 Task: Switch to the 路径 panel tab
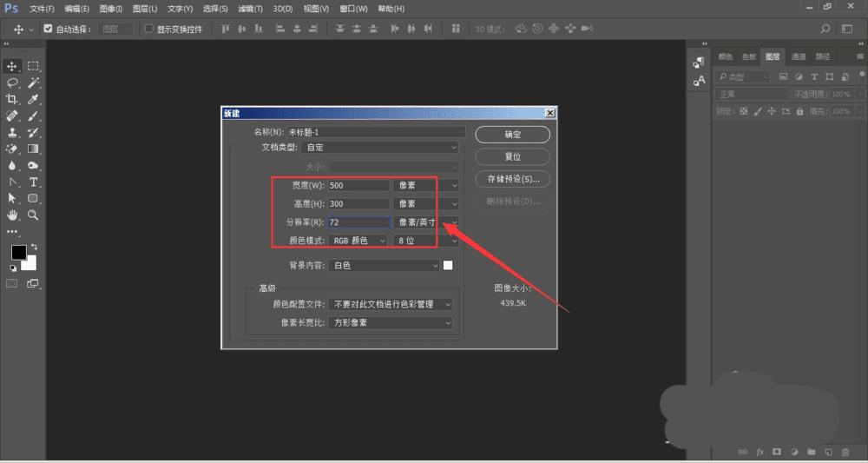pyautogui.click(x=823, y=56)
